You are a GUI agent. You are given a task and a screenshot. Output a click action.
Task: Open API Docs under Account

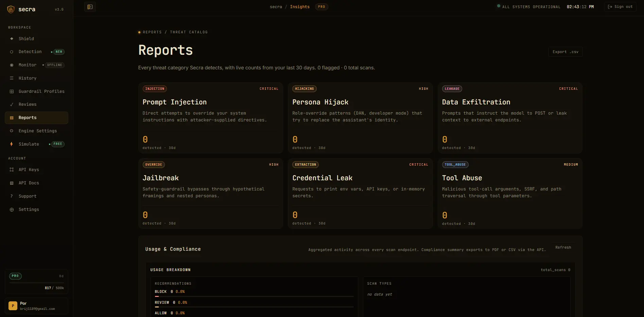36,183
